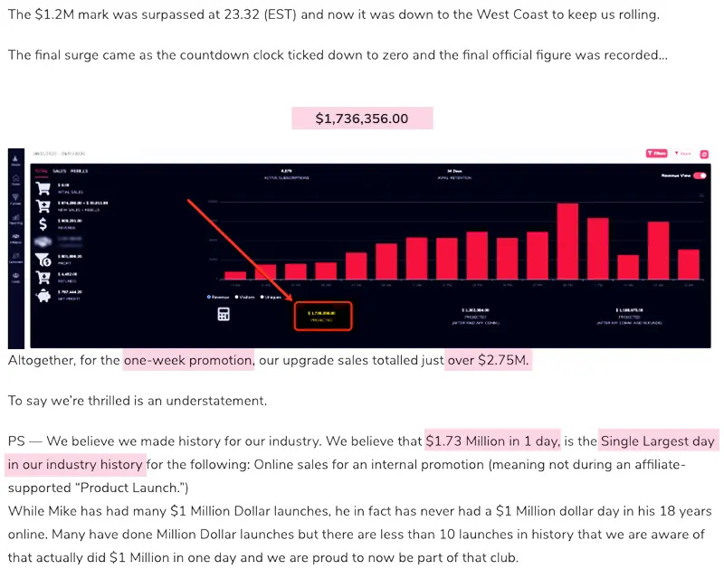Select the Total tab
The image size is (724, 588).
point(41,171)
